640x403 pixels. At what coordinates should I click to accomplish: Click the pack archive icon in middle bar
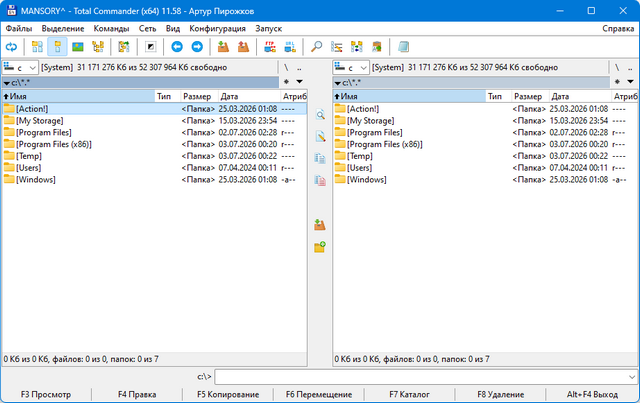pos(320,225)
